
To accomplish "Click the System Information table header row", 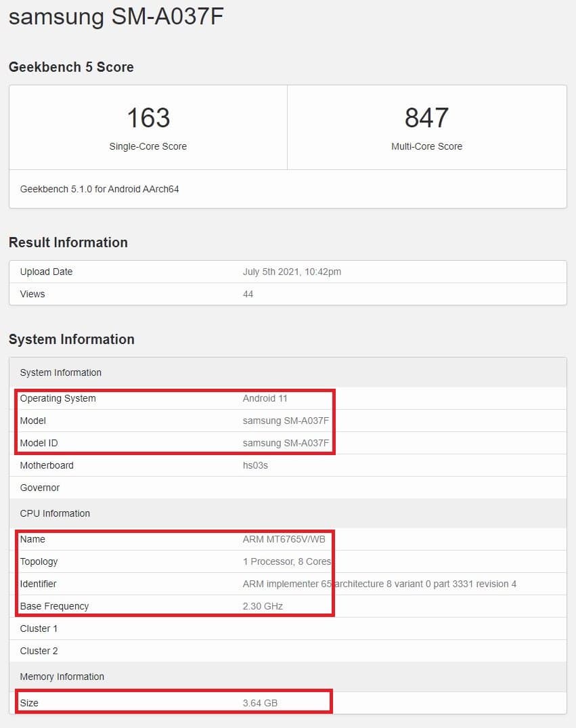I will pos(61,372).
